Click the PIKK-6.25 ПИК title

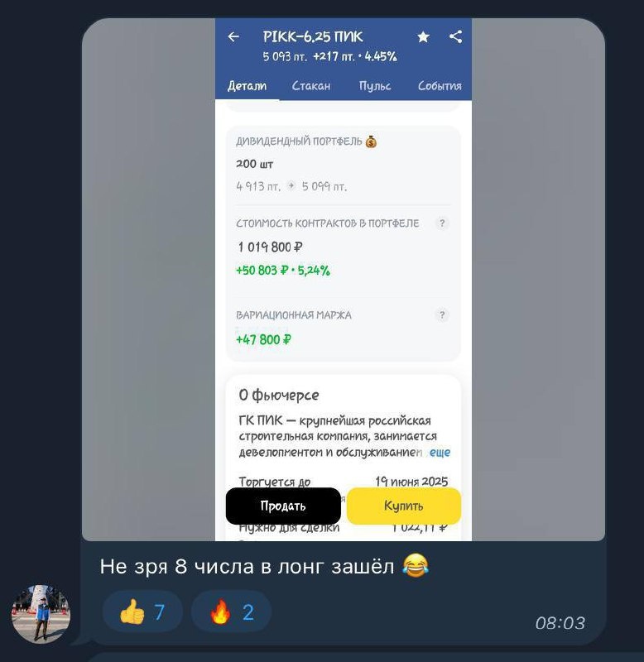click(x=313, y=36)
